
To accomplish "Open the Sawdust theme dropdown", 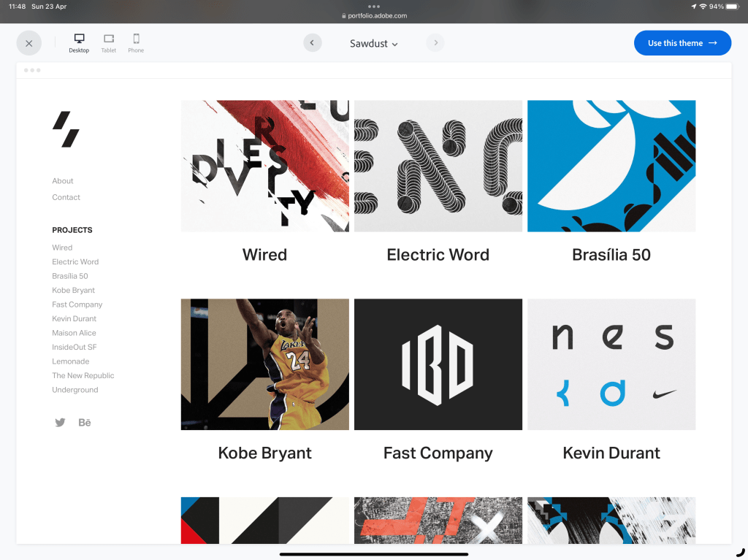I will 374,44.
